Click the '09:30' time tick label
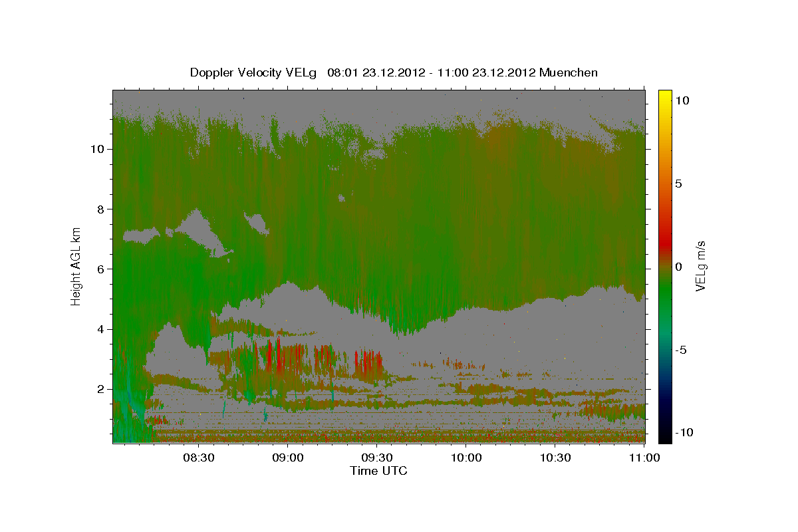Screen dimensions: 798x532 pos(377,458)
